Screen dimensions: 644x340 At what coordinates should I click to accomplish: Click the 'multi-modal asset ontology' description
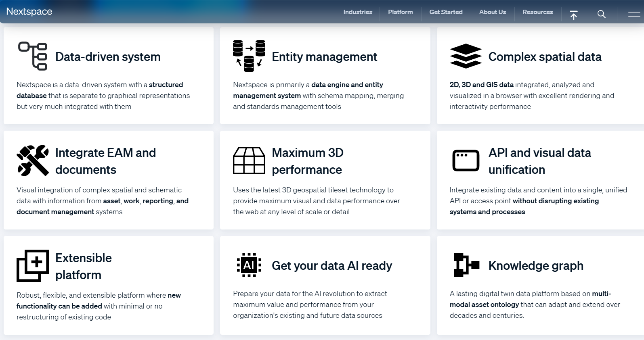click(x=535, y=305)
